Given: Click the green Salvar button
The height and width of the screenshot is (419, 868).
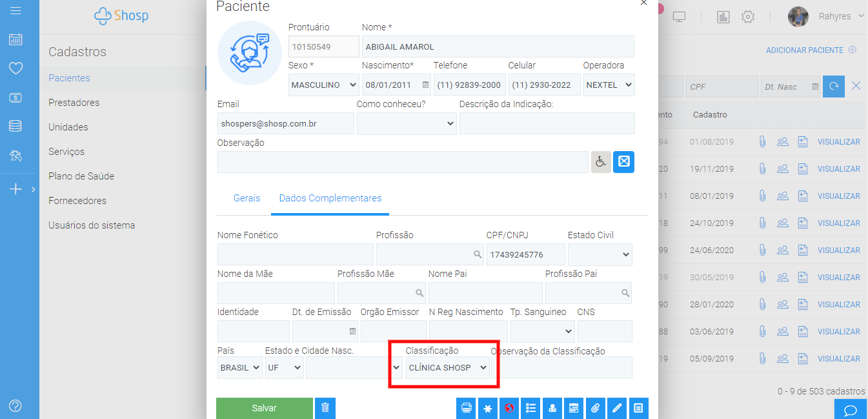Looking at the screenshot, I should (x=265, y=408).
